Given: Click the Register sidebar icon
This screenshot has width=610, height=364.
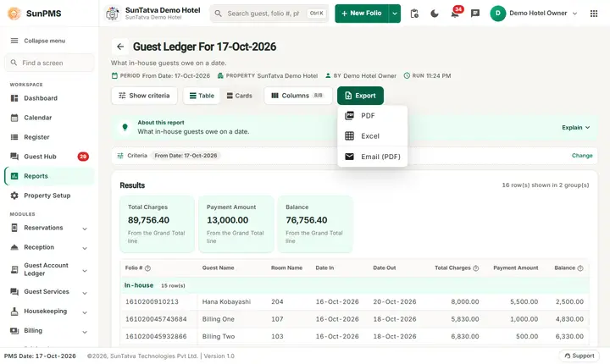Looking at the screenshot, I should pyautogui.click(x=14, y=137).
